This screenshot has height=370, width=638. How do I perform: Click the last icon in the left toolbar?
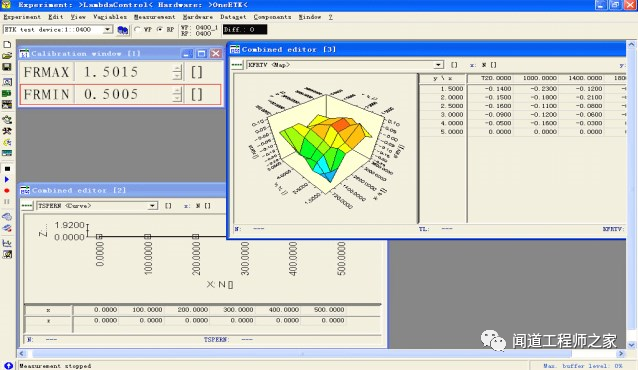[x=7, y=255]
